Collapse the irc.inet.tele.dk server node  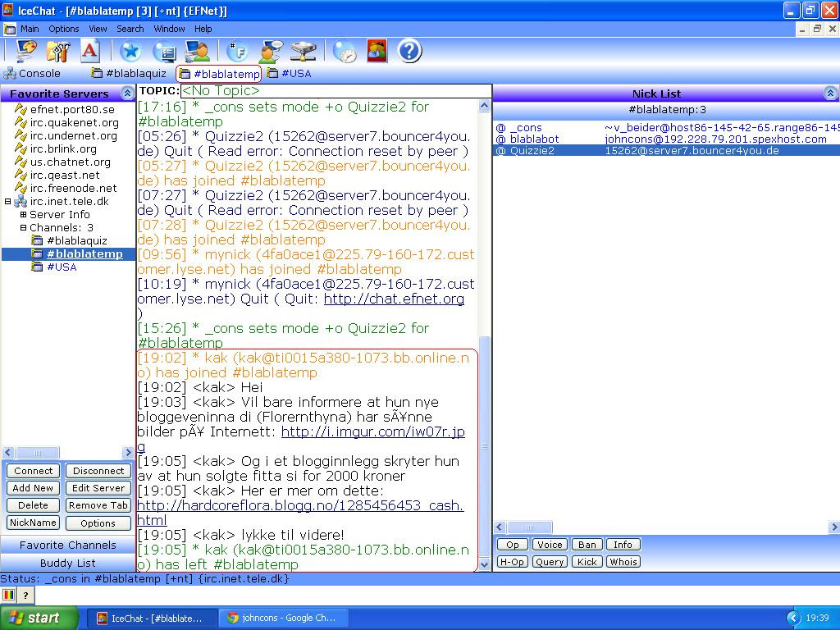pos(8,202)
